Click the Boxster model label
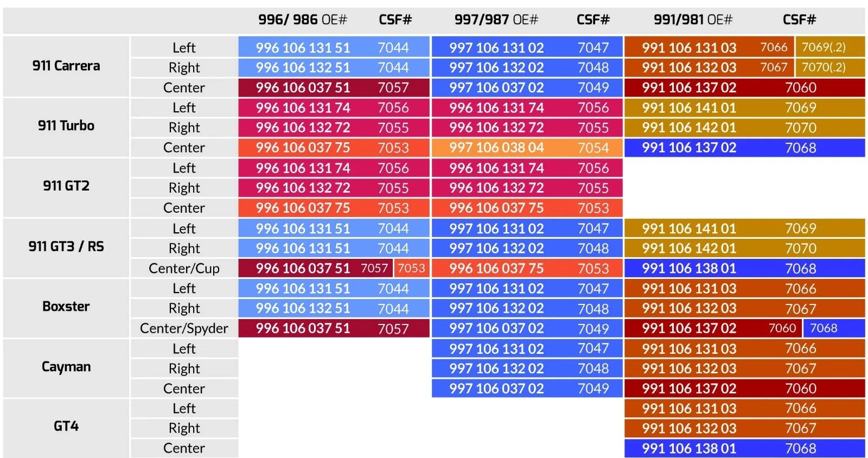Viewport: 868px width, 458px height. (66, 307)
